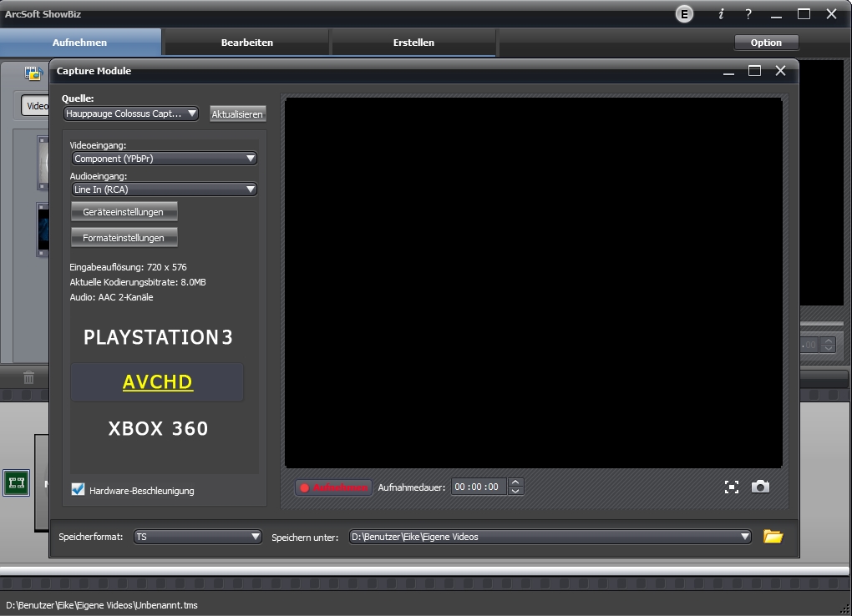The width and height of the screenshot is (852, 616).
Task: Open Formateinstellungen
Action: click(124, 237)
